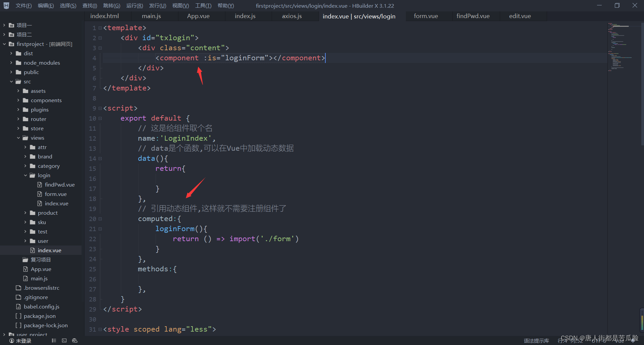Expand the dist folder
The height and width of the screenshot is (345, 644).
click(11, 53)
